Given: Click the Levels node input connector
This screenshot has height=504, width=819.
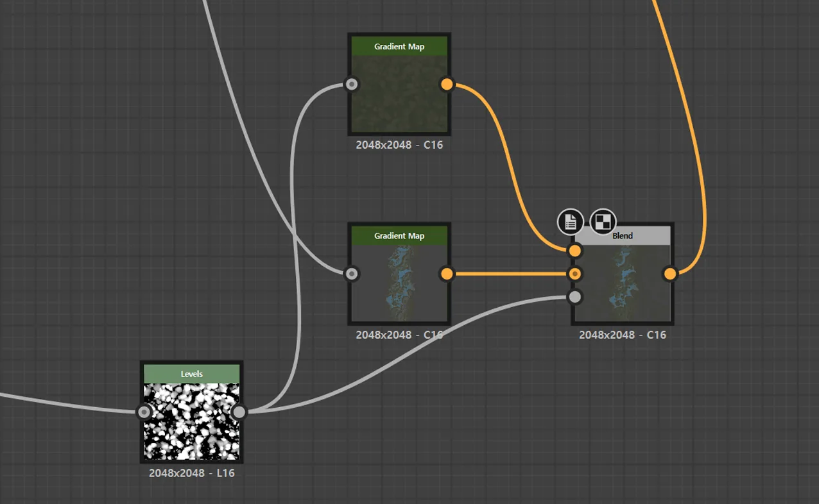Looking at the screenshot, I should [144, 412].
